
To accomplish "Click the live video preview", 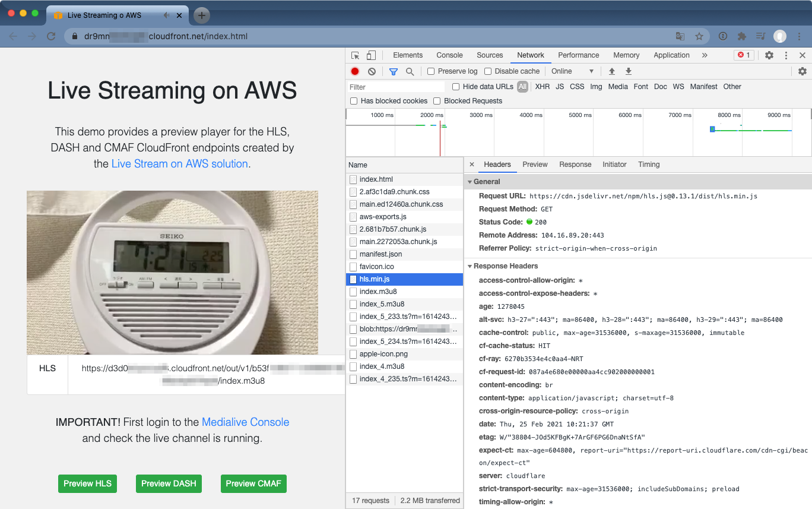I will [x=172, y=273].
